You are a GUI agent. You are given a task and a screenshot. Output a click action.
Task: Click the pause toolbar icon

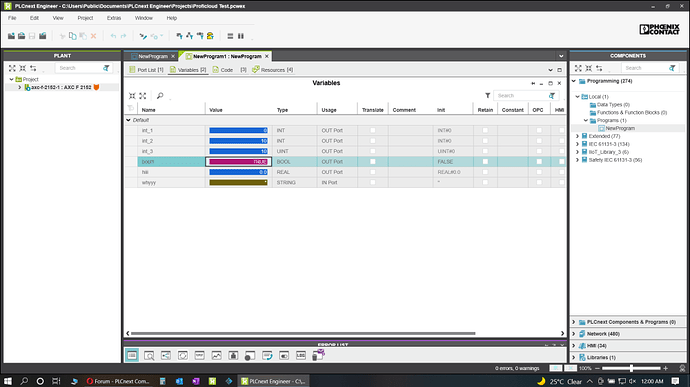pyautogui.click(x=241, y=36)
